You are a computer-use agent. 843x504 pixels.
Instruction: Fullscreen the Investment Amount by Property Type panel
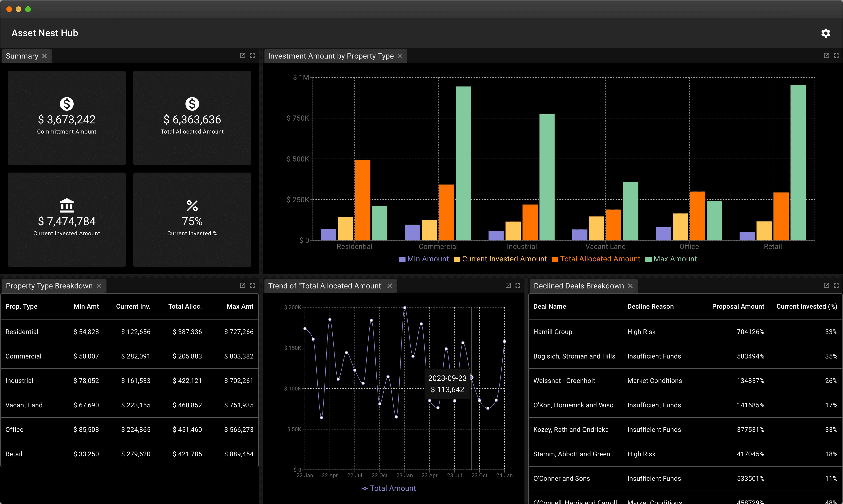pos(836,55)
